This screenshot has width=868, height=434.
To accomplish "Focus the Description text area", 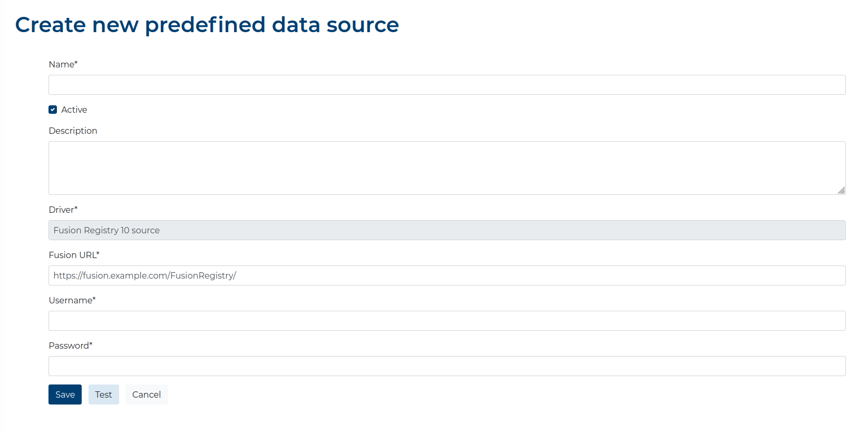I will click(x=447, y=168).
